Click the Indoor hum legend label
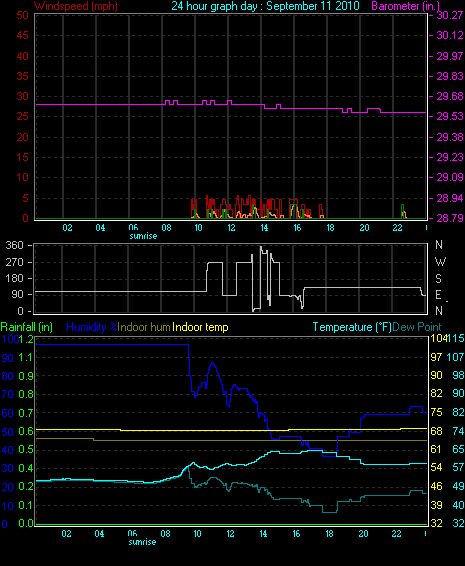The height and width of the screenshot is (566, 465). (144, 327)
